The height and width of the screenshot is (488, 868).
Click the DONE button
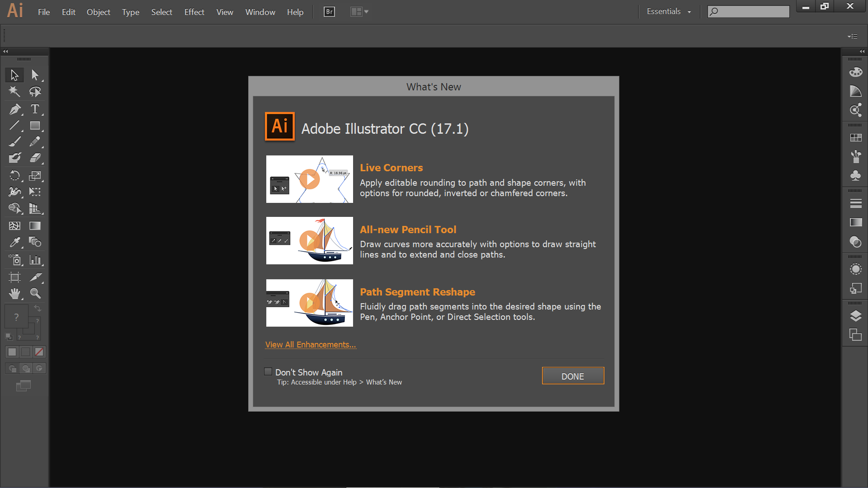click(x=573, y=376)
